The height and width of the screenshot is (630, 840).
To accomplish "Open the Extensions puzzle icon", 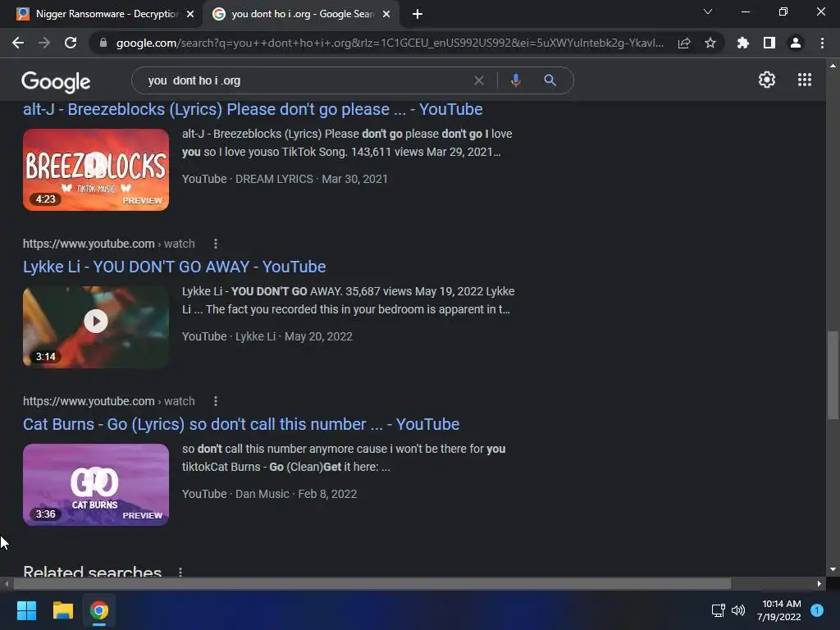I will click(743, 43).
